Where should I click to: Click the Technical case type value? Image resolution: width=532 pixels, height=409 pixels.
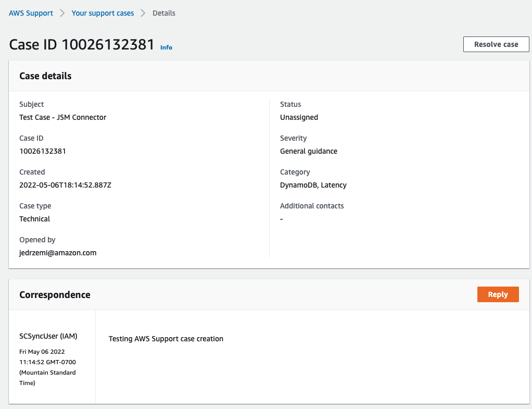pyautogui.click(x=34, y=219)
